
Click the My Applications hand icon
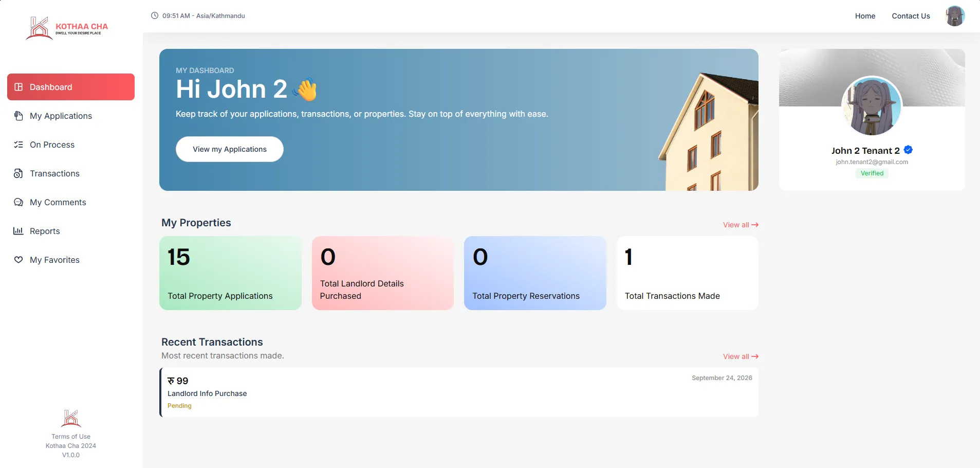[19, 116]
